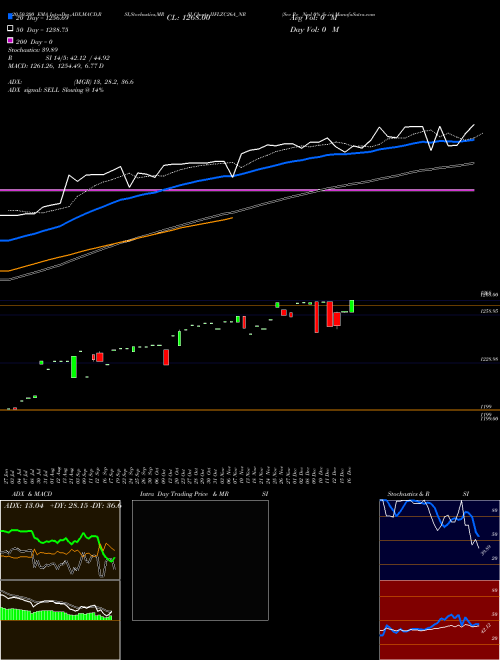
Task: Select the 'Stochastics: 39.89' reading
Action: (x=31, y=50)
